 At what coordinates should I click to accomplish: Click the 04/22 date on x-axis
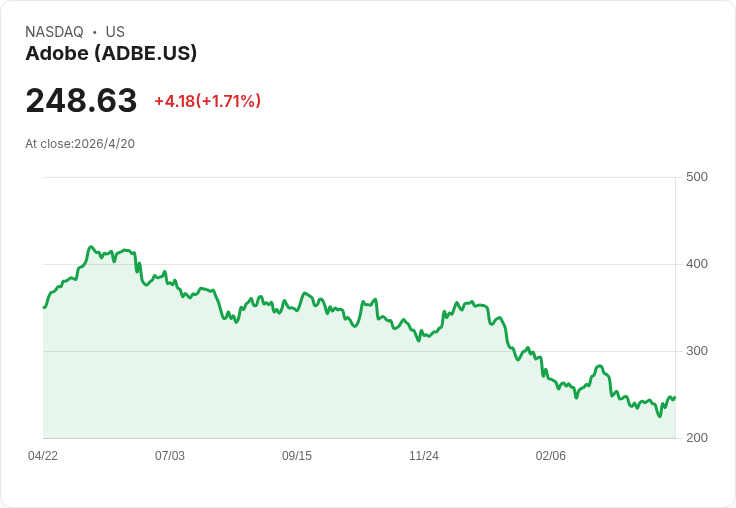pyautogui.click(x=43, y=456)
